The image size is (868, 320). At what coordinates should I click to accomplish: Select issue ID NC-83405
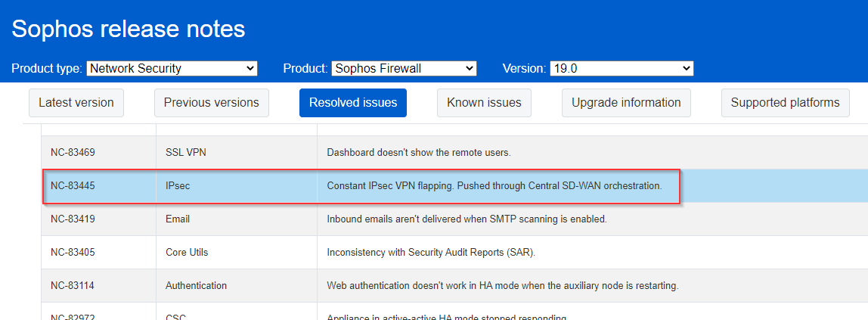click(x=73, y=253)
